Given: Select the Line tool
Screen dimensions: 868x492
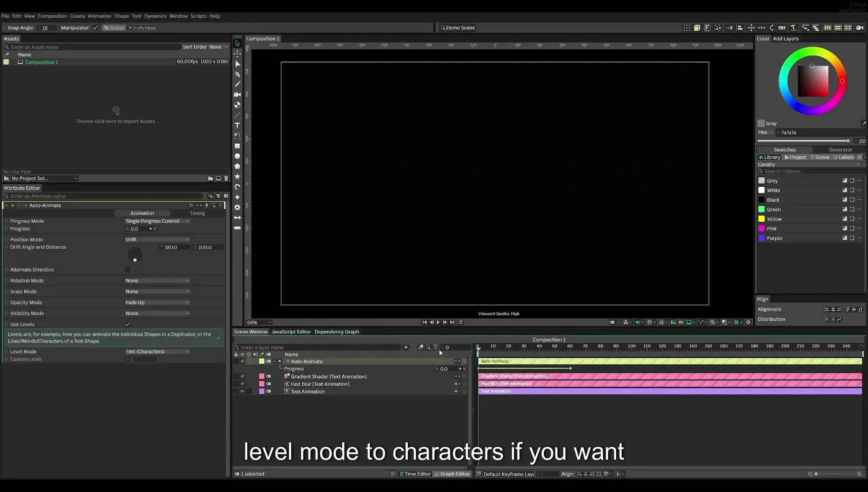Looking at the screenshot, I should 237,115.
